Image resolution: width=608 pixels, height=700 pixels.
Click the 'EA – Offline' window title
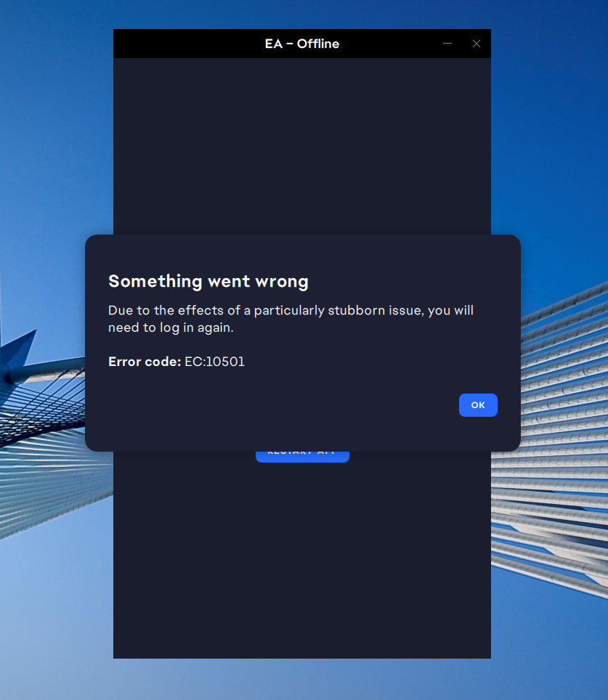302,44
